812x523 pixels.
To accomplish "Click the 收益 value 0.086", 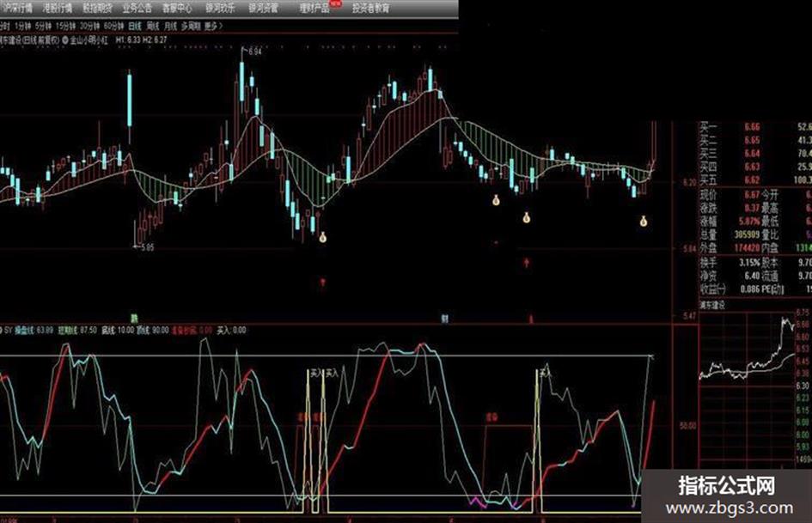I will tap(750, 289).
